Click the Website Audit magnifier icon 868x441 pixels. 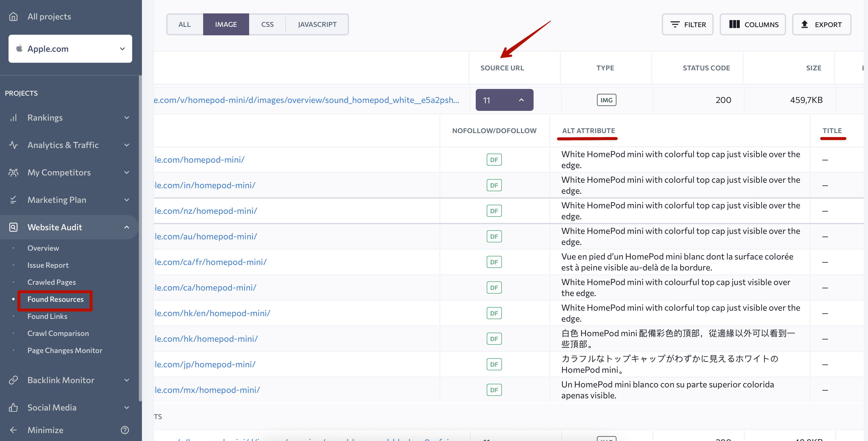click(x=13, y=227)
